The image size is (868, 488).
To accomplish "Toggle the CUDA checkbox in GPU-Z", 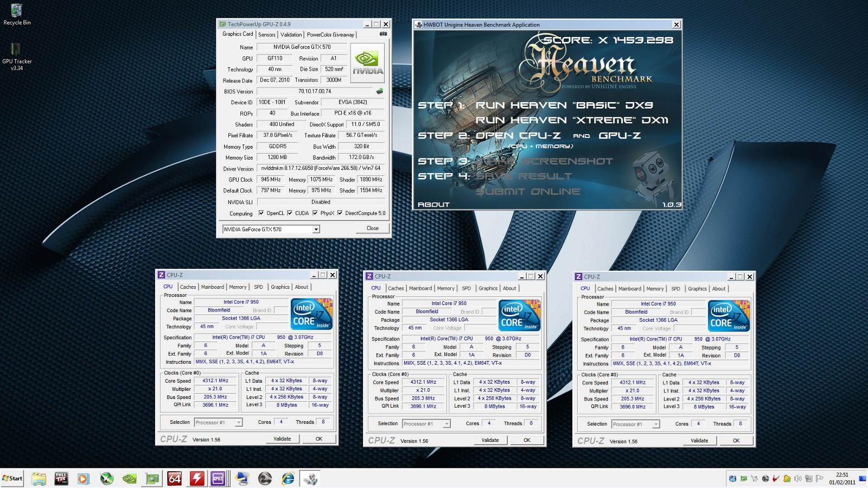I will (x=290, y=213).
